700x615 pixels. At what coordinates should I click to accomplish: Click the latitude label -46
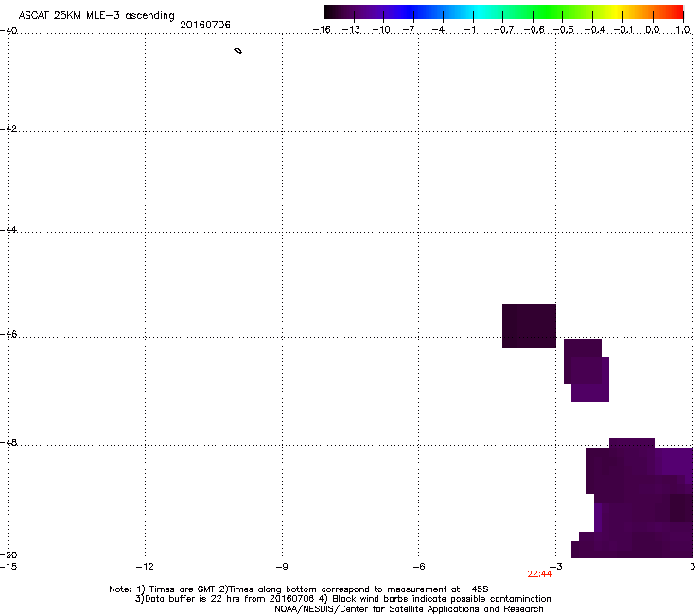click(9, 334)
